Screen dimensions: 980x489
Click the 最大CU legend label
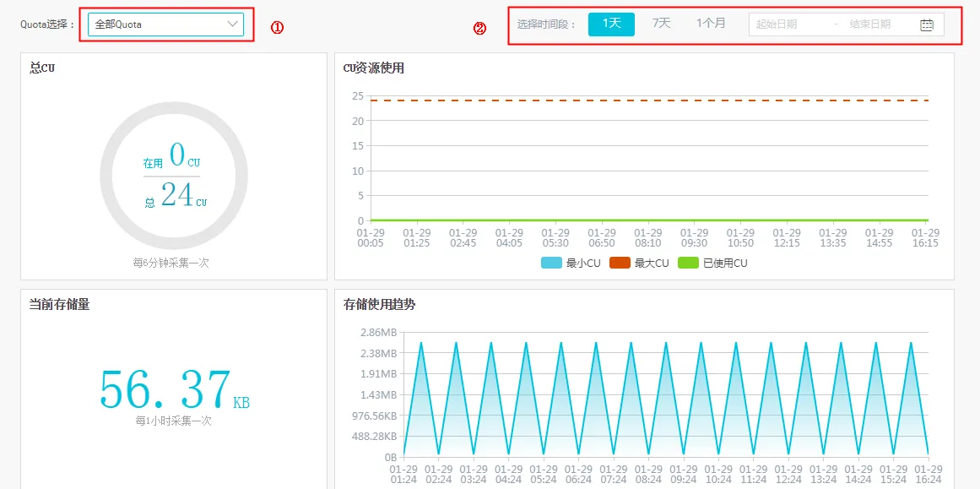(652, 264)
